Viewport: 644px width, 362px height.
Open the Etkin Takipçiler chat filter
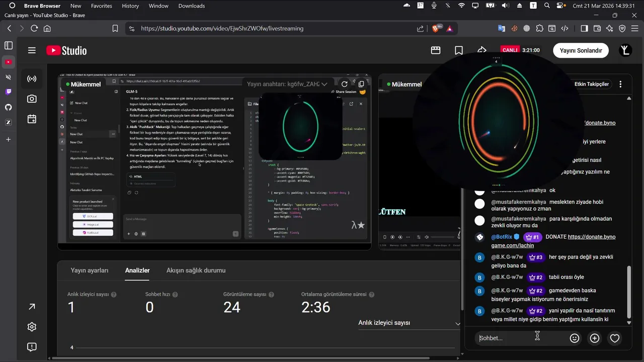pos(591,84)
